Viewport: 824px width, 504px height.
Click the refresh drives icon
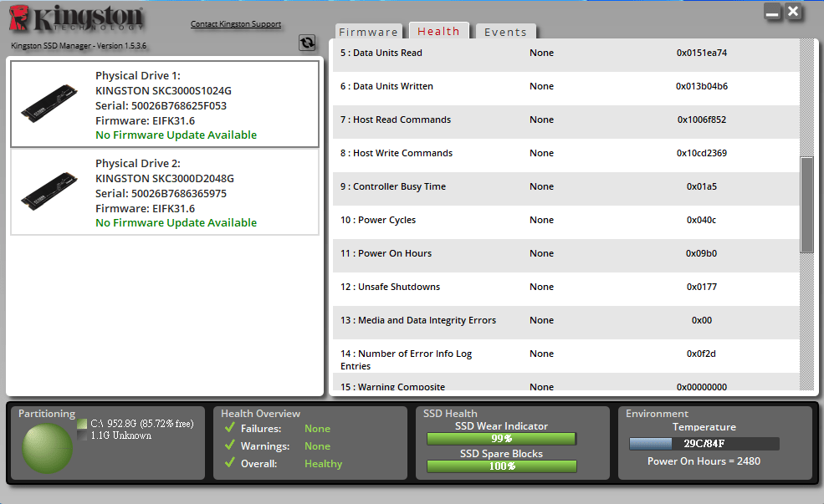(x=307, y=43)
